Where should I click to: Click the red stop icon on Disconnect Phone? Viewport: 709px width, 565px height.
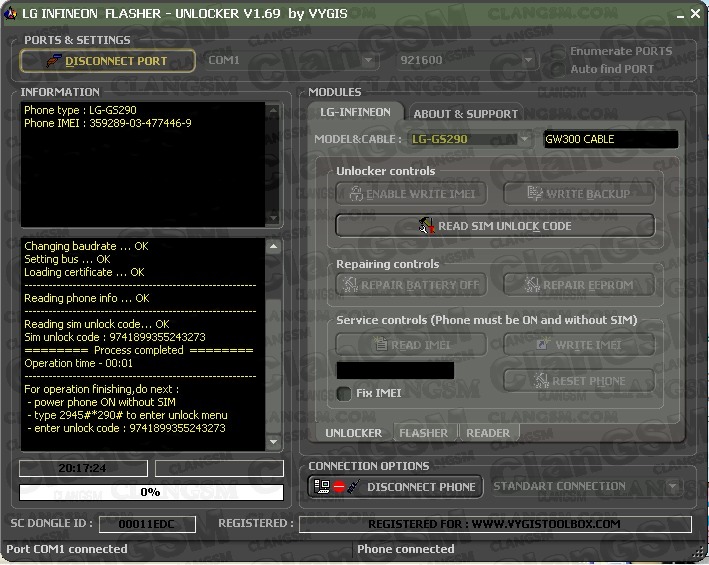coord(339,487)
